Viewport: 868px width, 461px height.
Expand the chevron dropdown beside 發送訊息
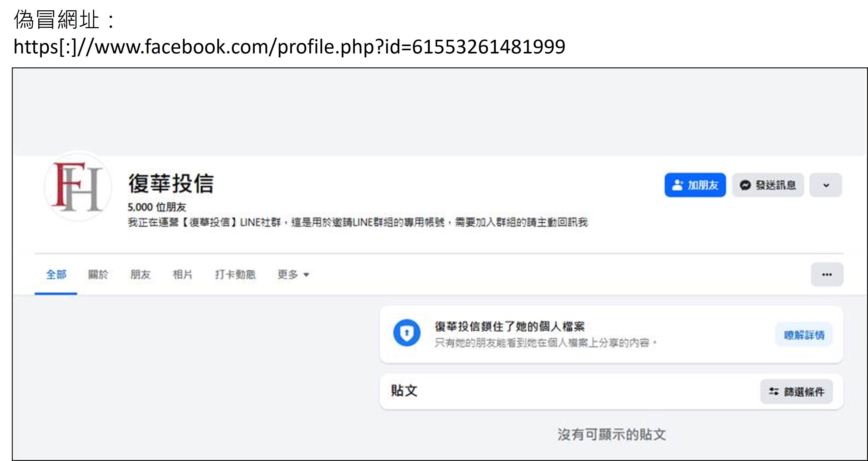click(x=826, y=185)
